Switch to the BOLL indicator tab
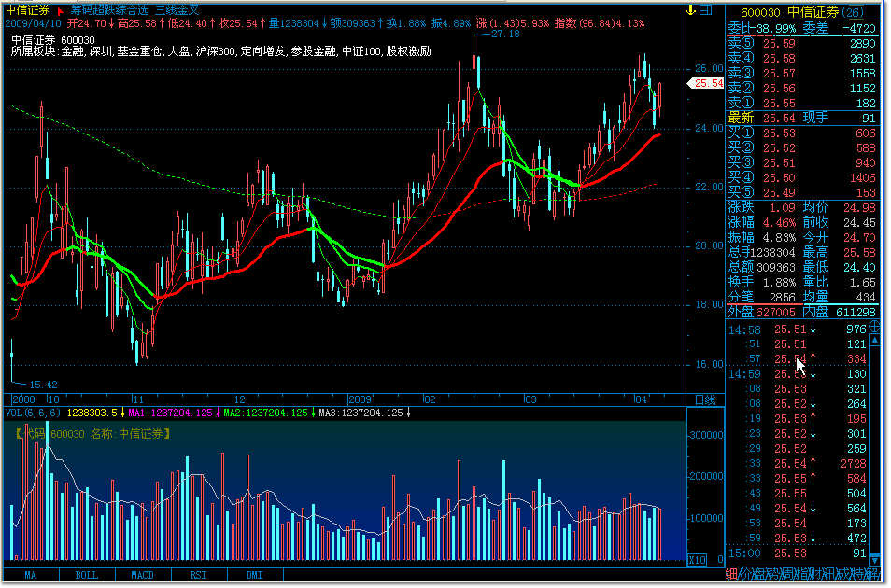The width and height of the screenshot is (891, 588). (x=86, y=575)
